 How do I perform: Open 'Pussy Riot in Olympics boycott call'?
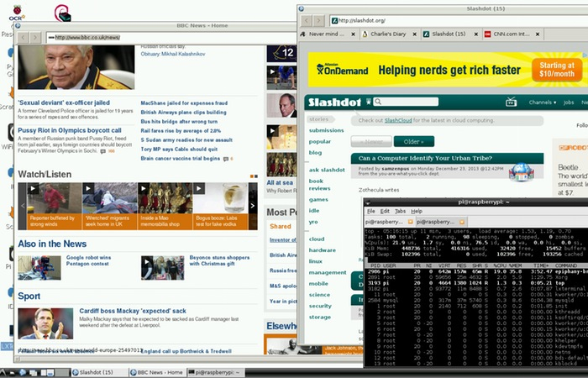70,130
